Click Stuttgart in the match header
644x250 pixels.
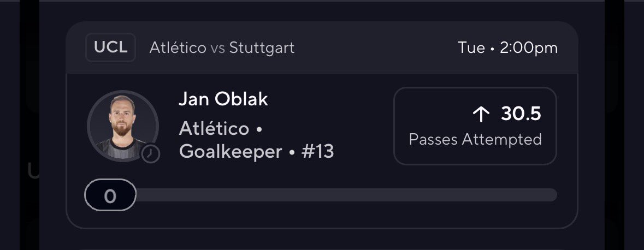tap(262, 48)
